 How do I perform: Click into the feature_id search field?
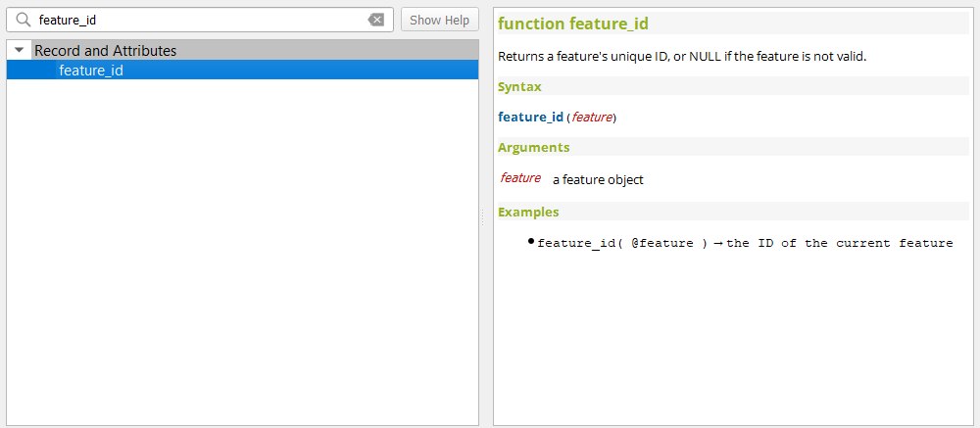(196, 20)
